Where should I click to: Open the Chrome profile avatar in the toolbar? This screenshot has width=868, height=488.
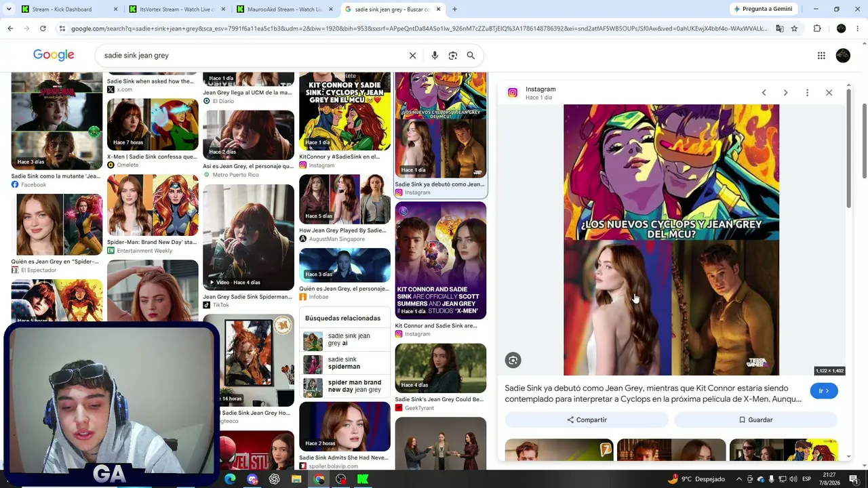841,28
